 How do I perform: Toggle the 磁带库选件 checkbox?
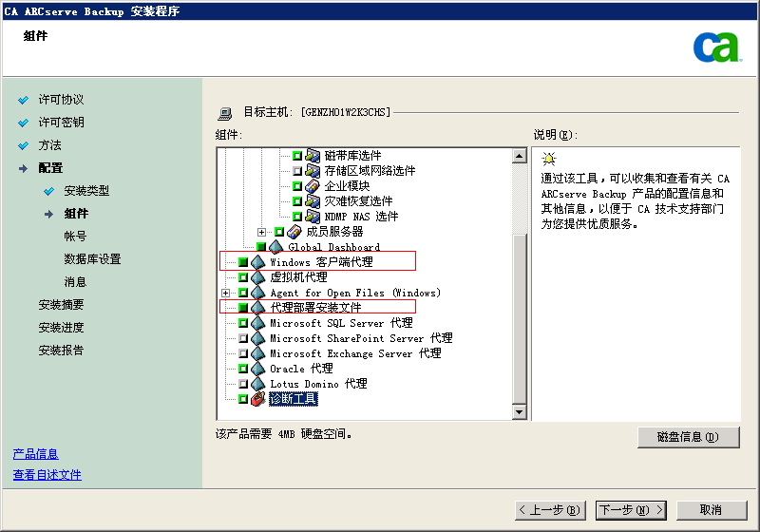[x=297, y=156]
